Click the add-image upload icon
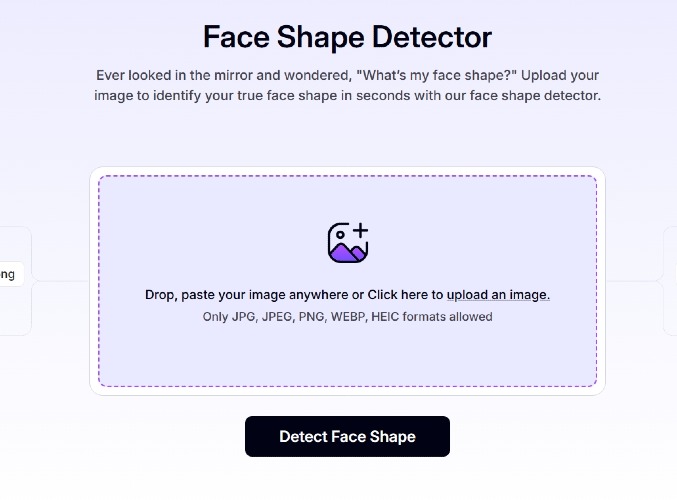Viewport: 677px width, 500px height. point(348,243)
